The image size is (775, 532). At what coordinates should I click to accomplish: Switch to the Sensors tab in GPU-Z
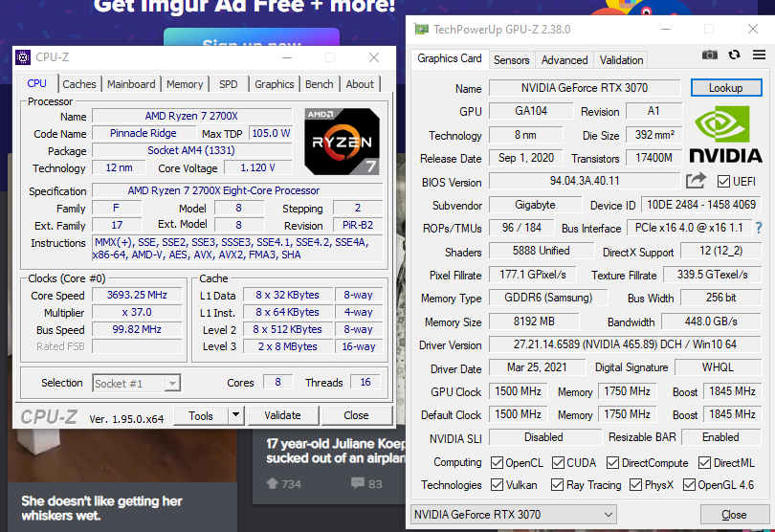pyautogui.click(x=512, y=60)
